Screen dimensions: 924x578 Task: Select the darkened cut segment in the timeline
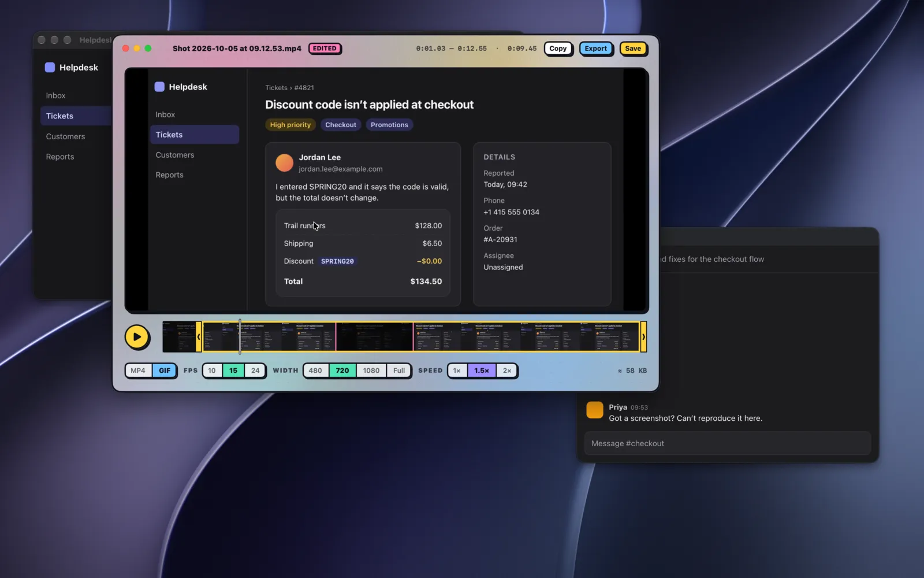[x=375, y=336]
